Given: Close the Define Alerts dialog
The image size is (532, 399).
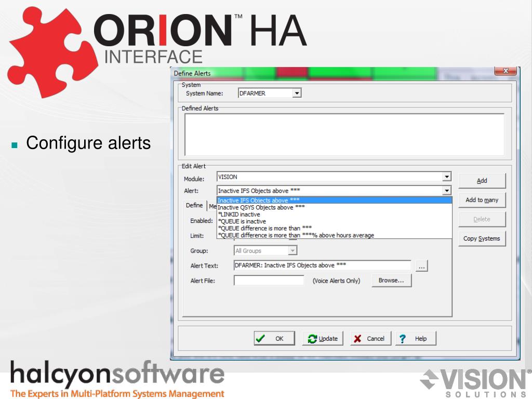Looking at the screenshot, I should (x=506, y=71).
